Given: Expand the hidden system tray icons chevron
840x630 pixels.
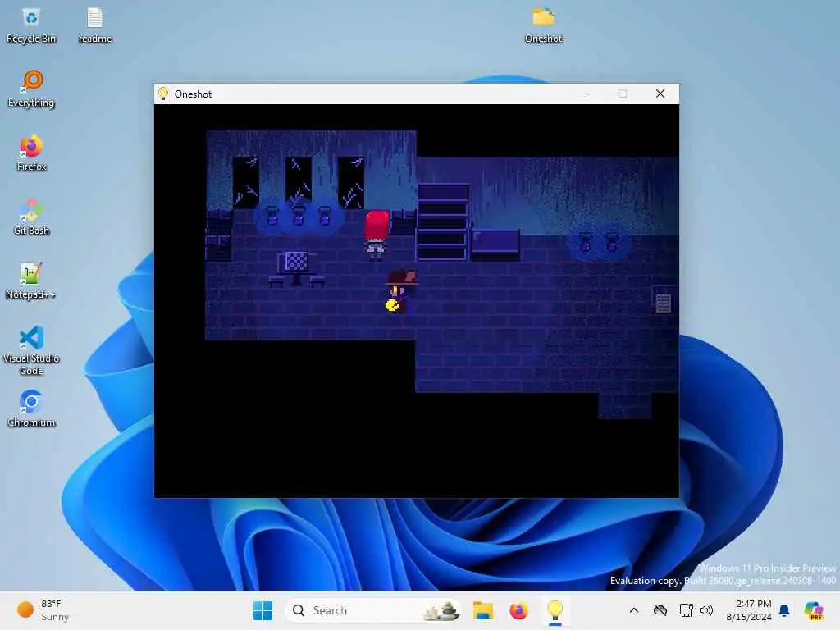Looking at the screenshot, I should (634, 610).
